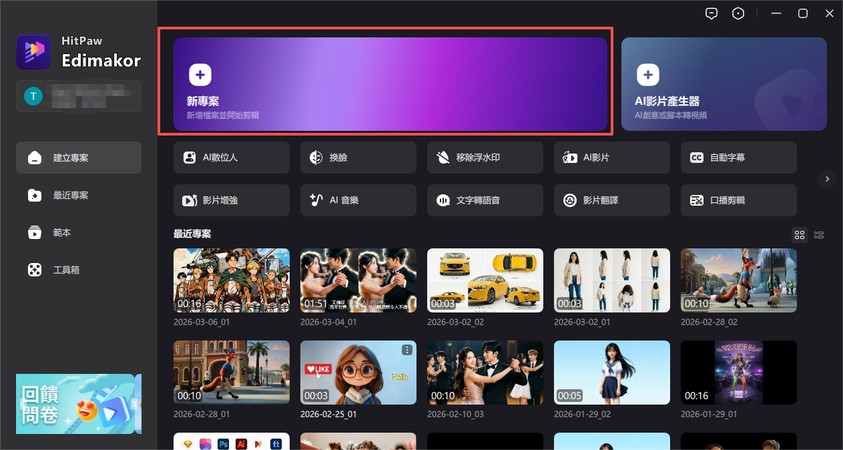Click the plus icon on 新專案 card
Image resolution: width=843 pixels, height=450 pixels.
click(200, 75)
